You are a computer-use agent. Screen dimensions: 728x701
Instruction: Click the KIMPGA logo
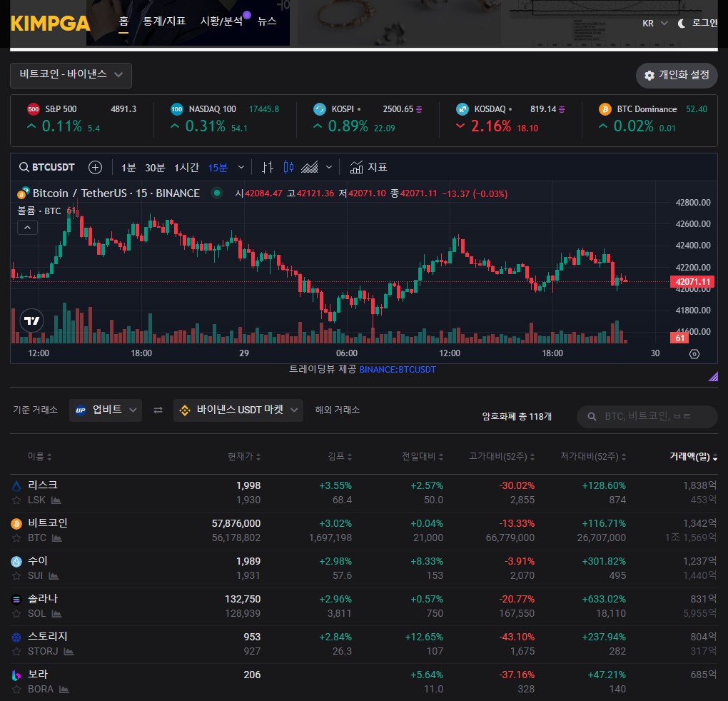pos(50,24)
